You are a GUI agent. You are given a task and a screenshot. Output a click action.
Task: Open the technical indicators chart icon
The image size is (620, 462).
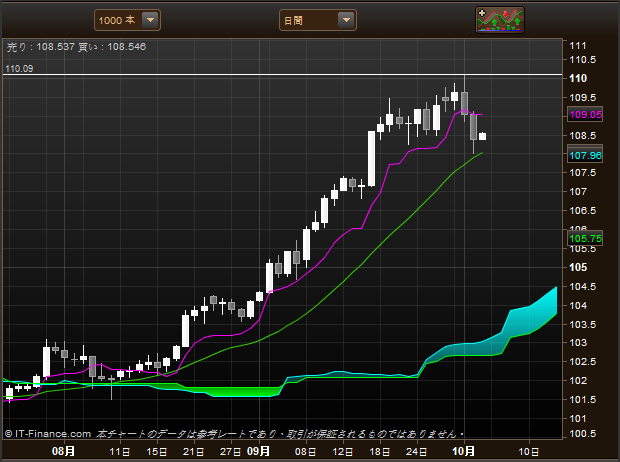[x=500, y=20]
